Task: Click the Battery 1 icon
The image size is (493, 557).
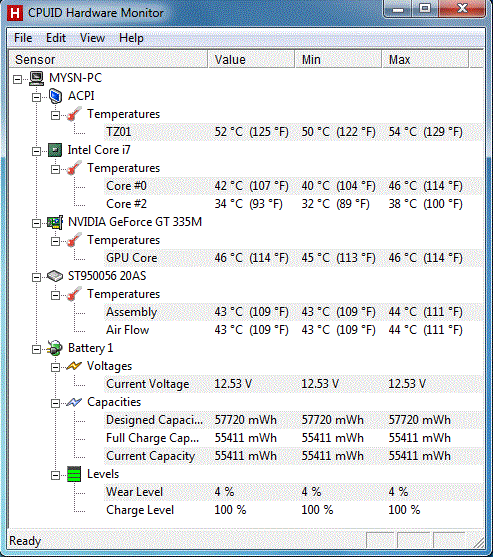Action: [x=55, y=348]
